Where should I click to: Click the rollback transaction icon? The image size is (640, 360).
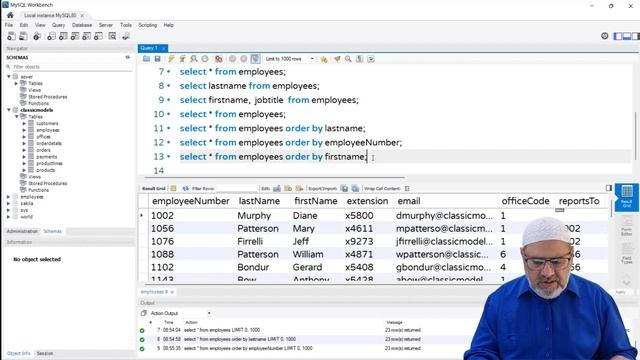(x=244, y=59)
